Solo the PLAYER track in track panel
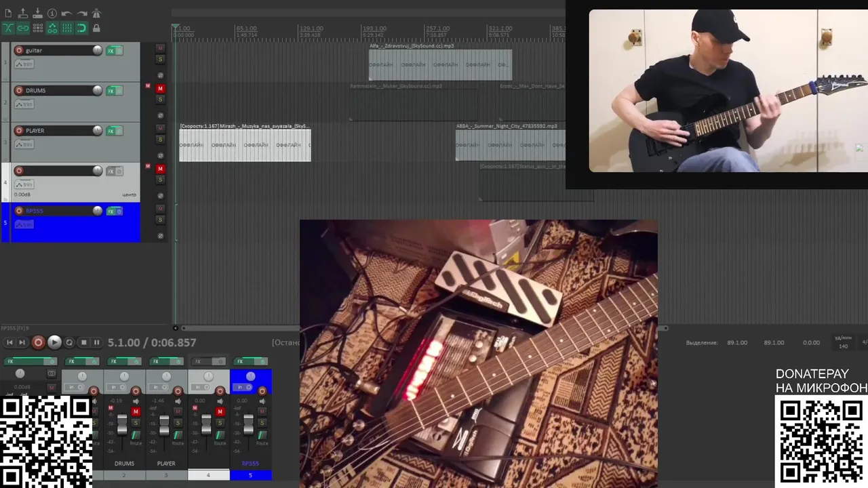The width and height of the screenshot is (868, 488). tap(160, 139)
